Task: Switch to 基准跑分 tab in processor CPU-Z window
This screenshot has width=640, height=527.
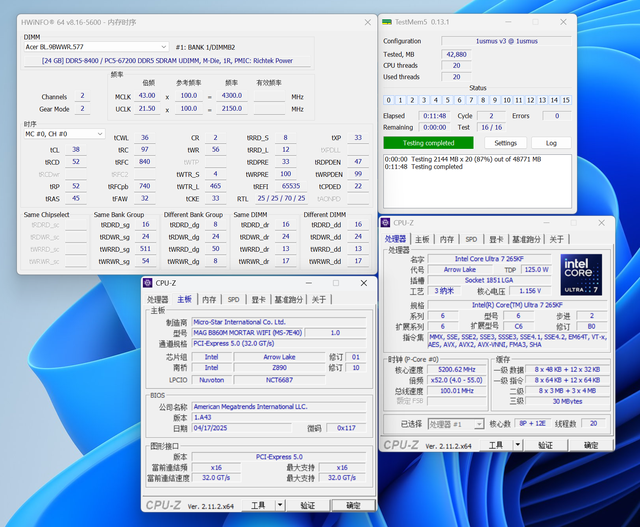Action: point(526,239)
